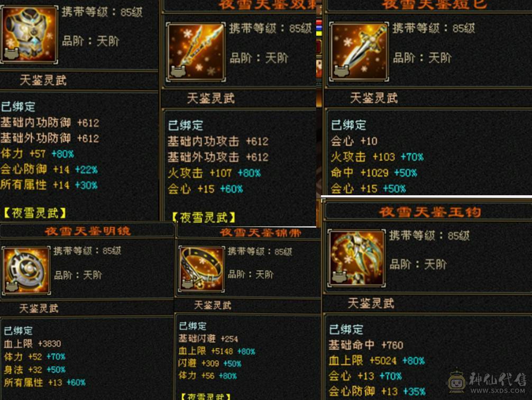This screenshot has width=532, height=400.
Task: Click the lock badge on dagger icon
Action: 342,71
